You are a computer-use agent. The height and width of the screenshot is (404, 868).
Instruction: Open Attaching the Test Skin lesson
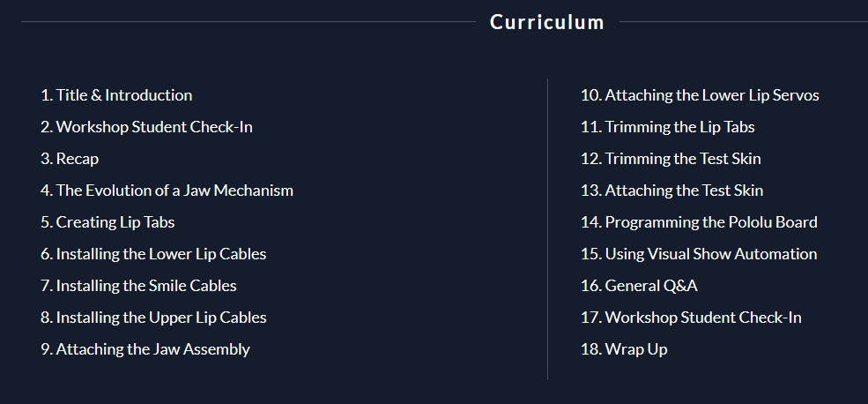coord(672,191)
